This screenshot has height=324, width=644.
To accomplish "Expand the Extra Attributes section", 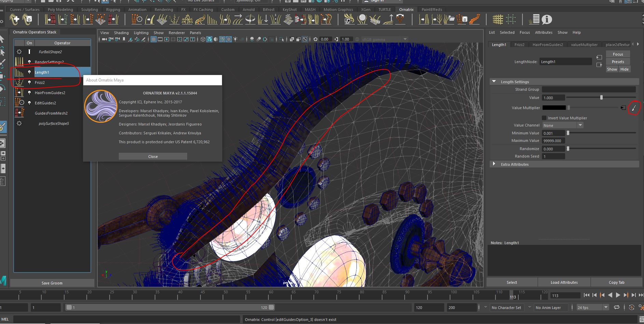I will click(494, 164).
